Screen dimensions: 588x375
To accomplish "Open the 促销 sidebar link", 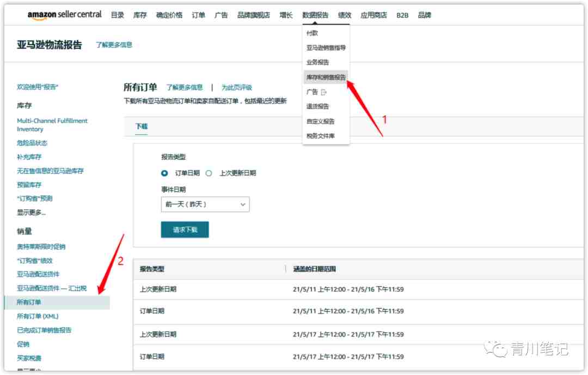I will 23,344.
